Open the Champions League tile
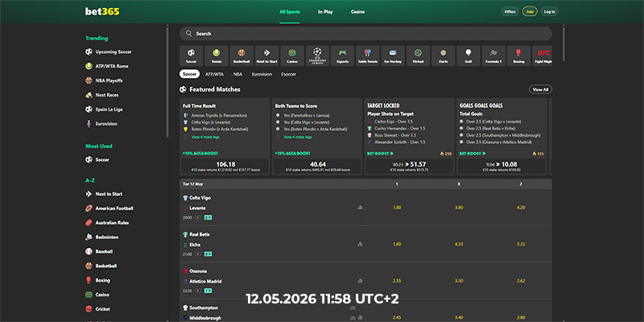The image size is (644, 322). tap(317, 56)
